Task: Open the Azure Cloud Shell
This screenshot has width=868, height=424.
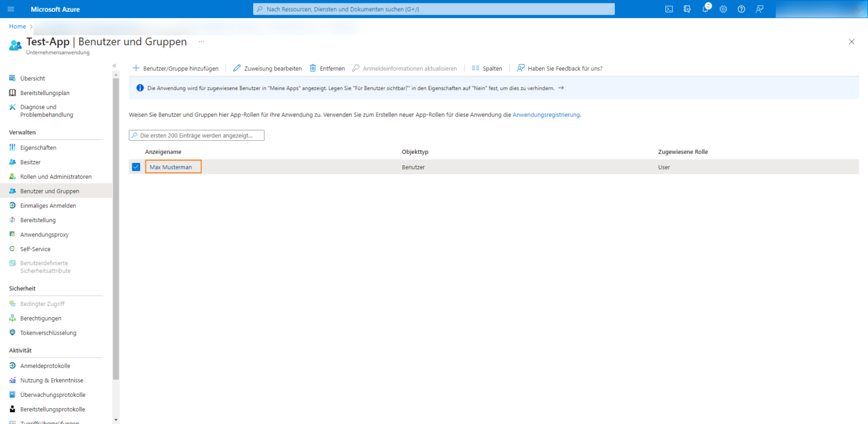Action: 669,8
